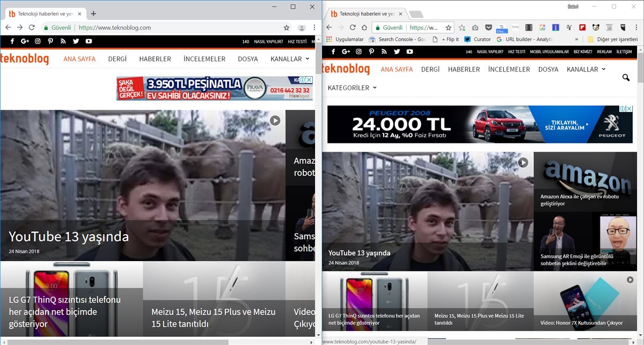Open Twitter icon in the right window
Image resolution: width=644 pixels, height=345 pixels.
pyautogui.click(x=397, y=52)
